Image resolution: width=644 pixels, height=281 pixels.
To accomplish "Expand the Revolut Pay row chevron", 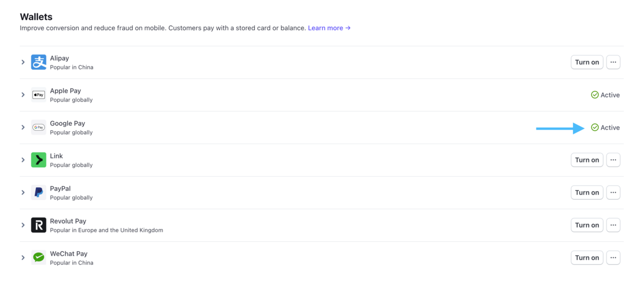I will [x=23, y=225].
